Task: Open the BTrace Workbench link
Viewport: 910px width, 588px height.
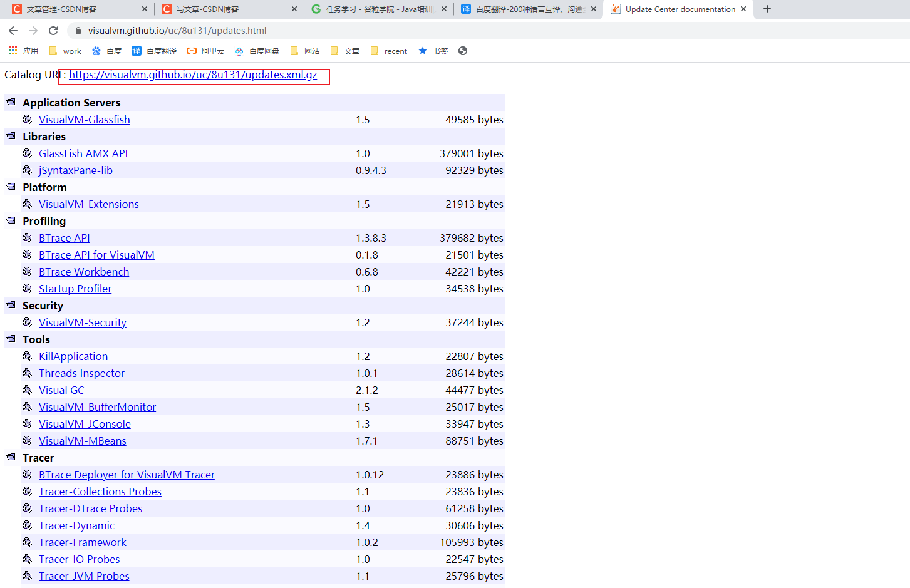Action: point(84,272)
